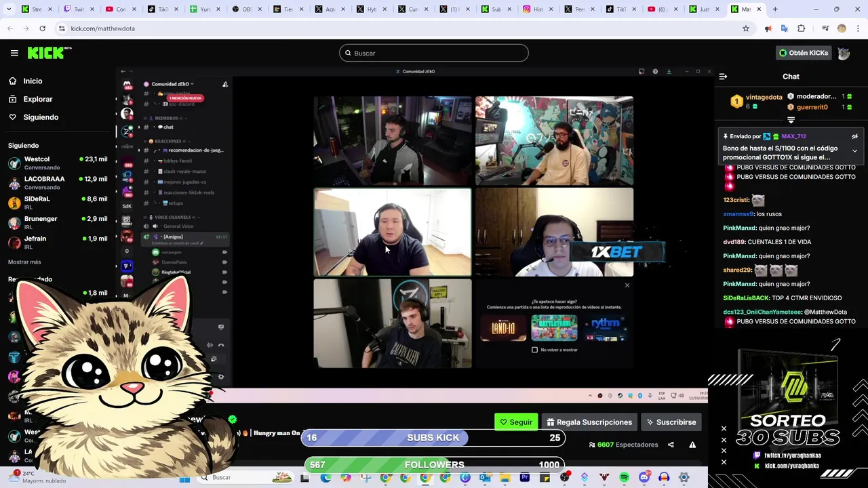Join General Voice channel in Discord
The image size is (868, 488).
[x=178, y=226]
